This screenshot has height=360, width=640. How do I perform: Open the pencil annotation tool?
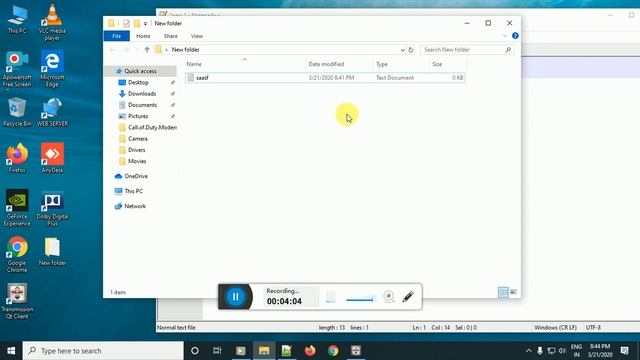[x=408, y=297]
